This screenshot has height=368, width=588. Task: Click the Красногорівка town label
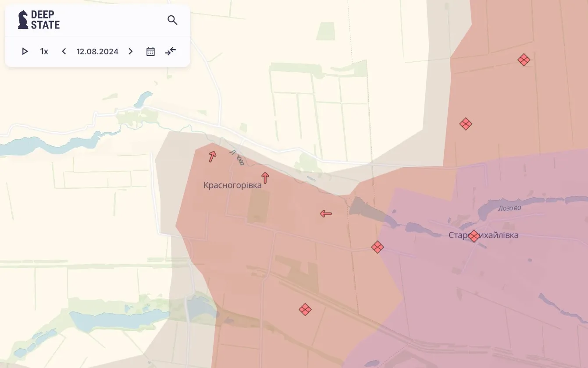click(x=232, y=185)
